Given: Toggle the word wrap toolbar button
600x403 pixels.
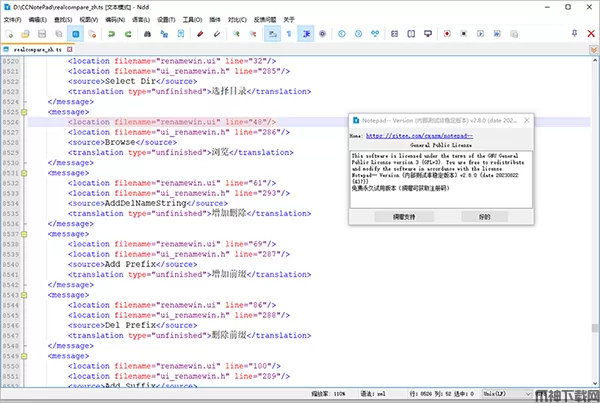Looking at the screenshot, I should [x=271, y=33].
